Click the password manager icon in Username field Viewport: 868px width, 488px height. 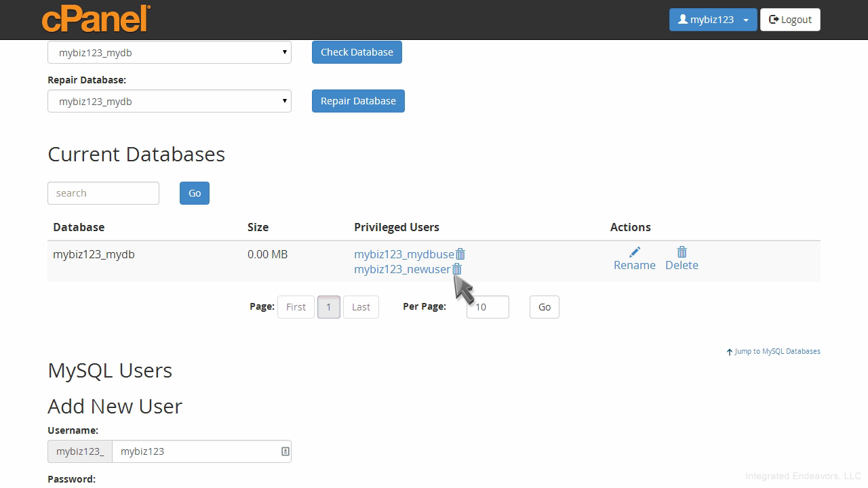pos(285,451)
